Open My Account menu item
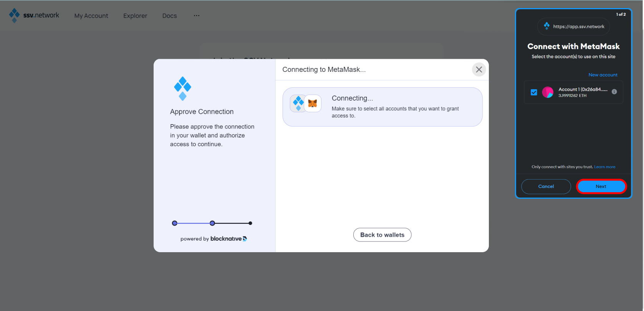Viewport: 644px width, 311px height. tap(91, 16)
